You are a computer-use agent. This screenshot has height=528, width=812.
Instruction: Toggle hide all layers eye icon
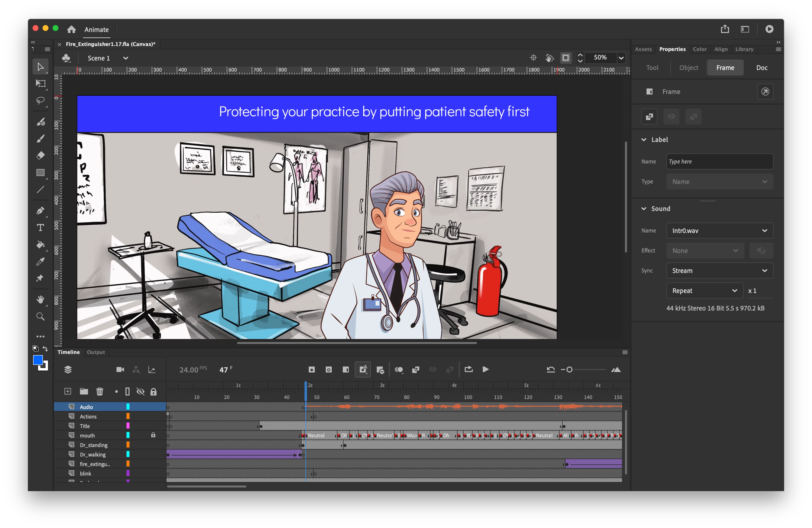pos(140,391)
